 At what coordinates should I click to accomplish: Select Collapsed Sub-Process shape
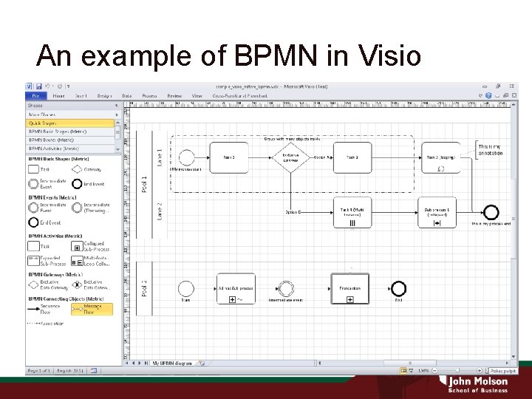pyautogui.click(x=90, y=246)
